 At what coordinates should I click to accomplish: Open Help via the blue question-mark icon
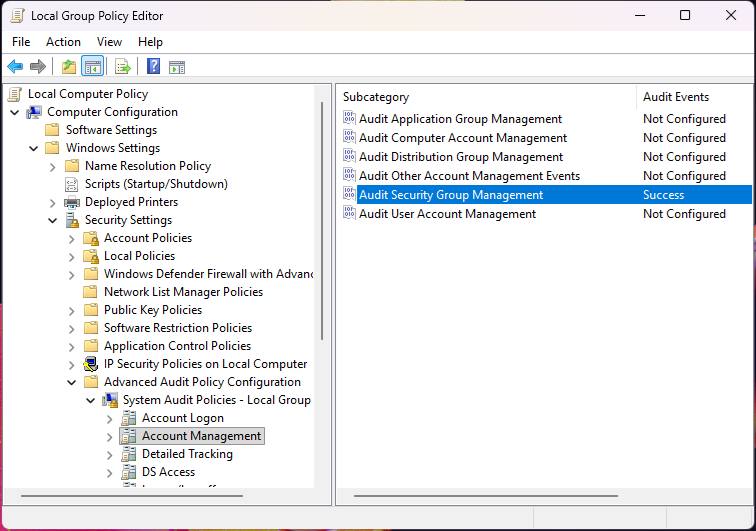coord(153,67)
